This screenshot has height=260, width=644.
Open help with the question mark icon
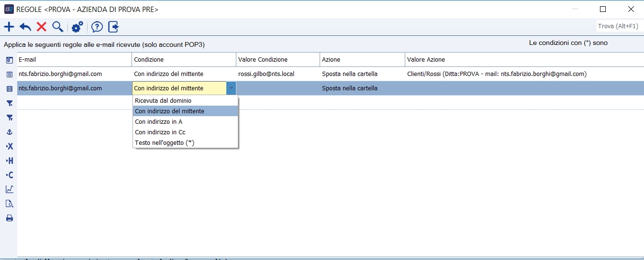click(97, 27)
